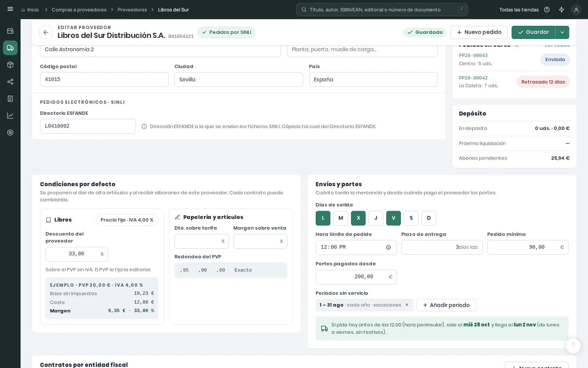
Task: Toggle Friday (V) departure day
Action: (394, 218)
